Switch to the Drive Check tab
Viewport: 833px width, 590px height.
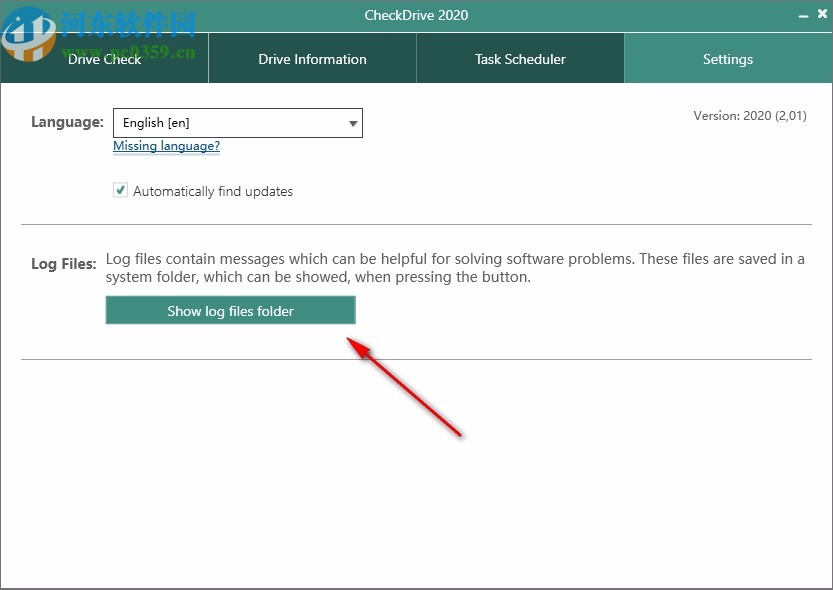pyautogui.click(x=104, y=59)
